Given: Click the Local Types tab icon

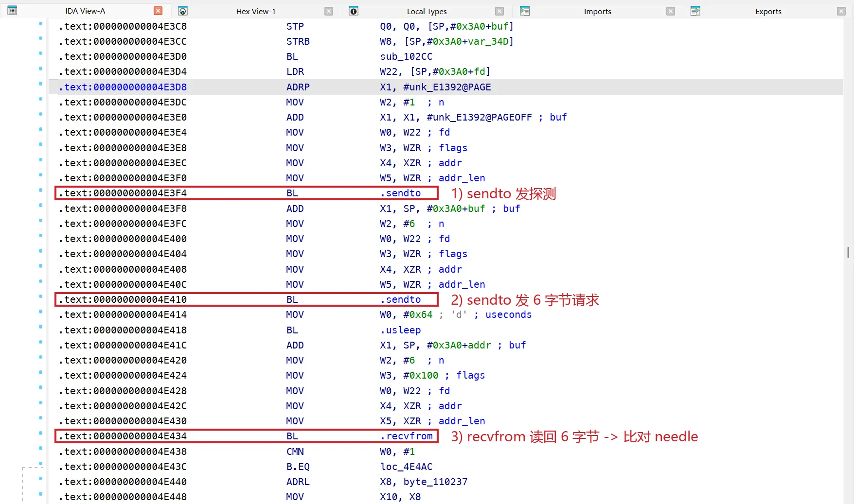Looking at the screenshot, I should [354, 11].
